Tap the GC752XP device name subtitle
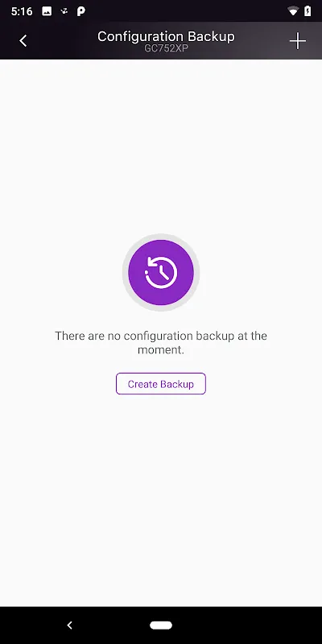 (x=166, y=47)
